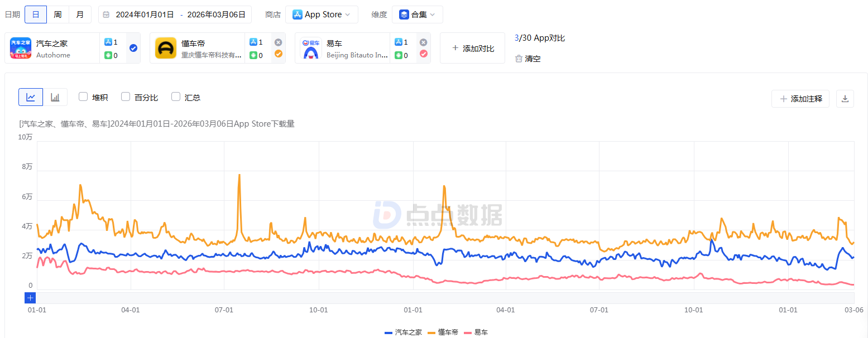Viewport: 868px width, 338px height.
Task: Click the 添加注释 button
Action: coord(800,99)
